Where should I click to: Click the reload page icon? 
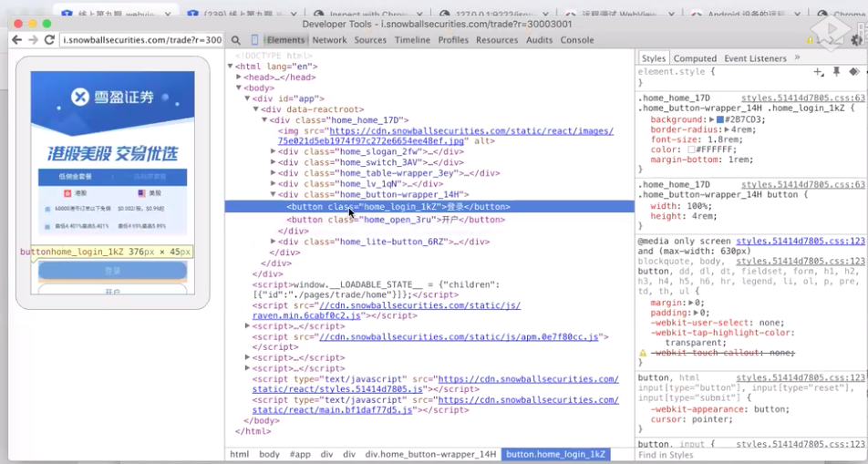(x=49, y=40)
